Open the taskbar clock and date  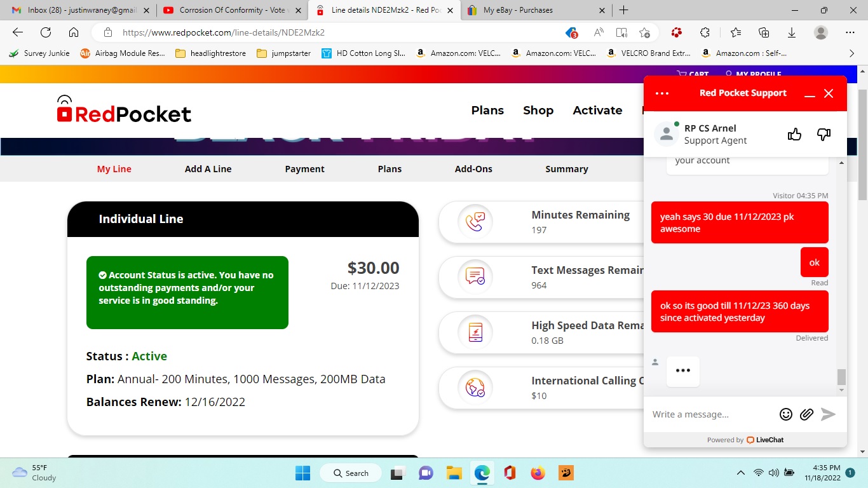click(x=822, y=473)
